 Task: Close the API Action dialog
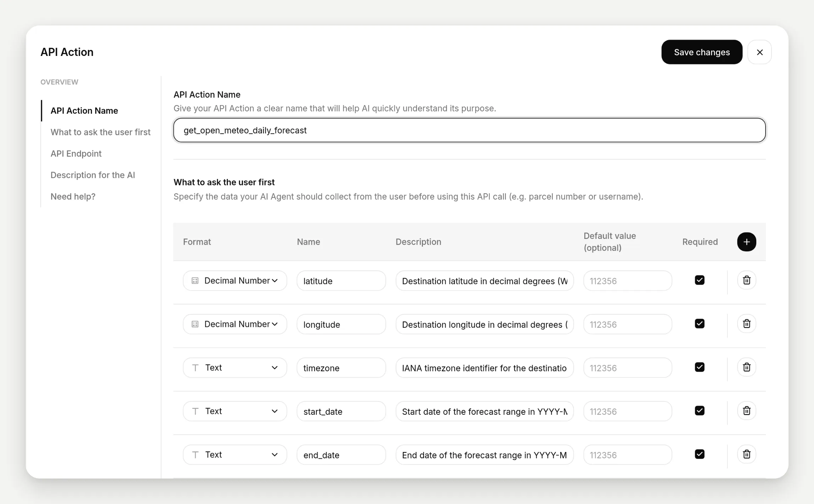759,52
